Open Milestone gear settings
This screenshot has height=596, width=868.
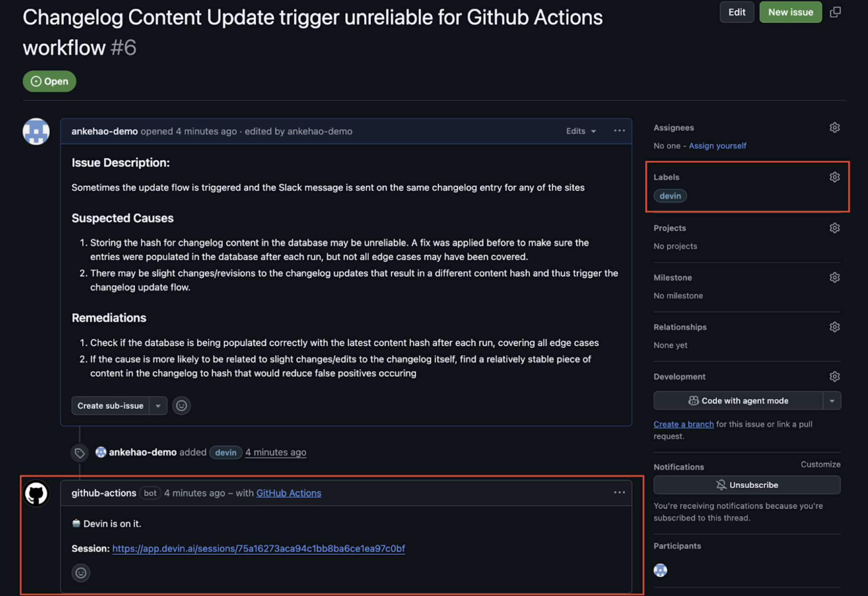[x=834, y=277]
